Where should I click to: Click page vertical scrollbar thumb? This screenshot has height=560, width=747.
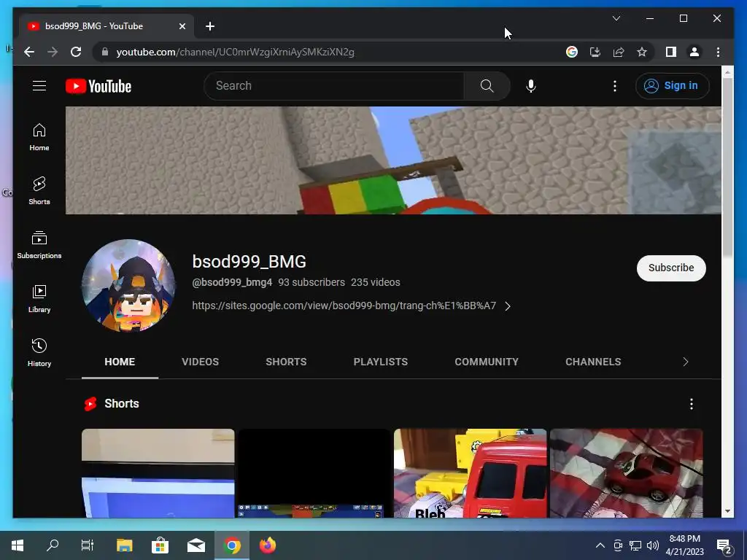[727, 166]
